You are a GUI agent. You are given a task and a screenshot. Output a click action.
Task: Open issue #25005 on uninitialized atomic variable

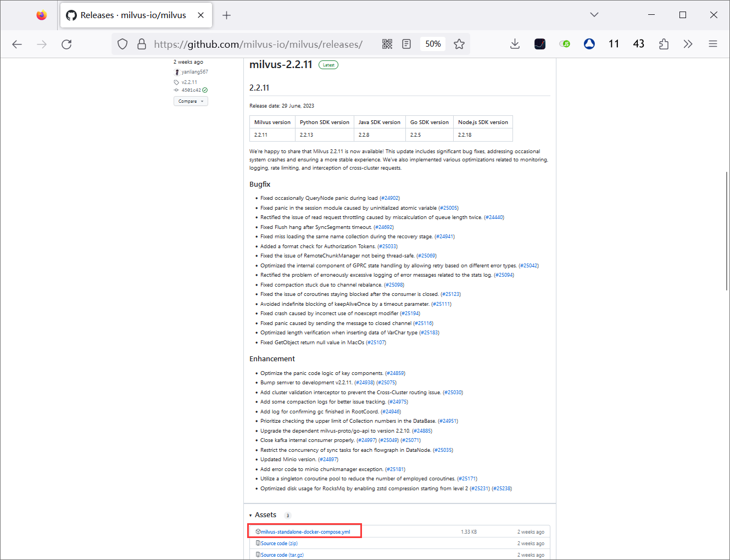tap(449, 208)
